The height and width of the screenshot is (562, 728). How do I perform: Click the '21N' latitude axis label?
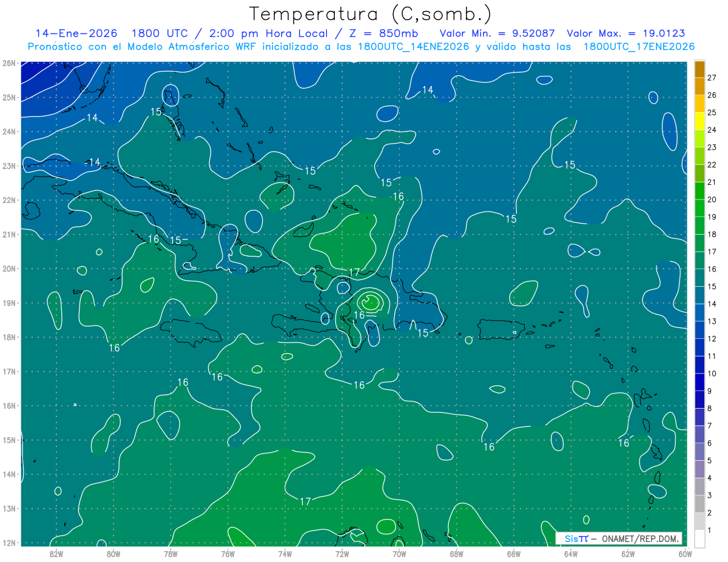point(9,234)
